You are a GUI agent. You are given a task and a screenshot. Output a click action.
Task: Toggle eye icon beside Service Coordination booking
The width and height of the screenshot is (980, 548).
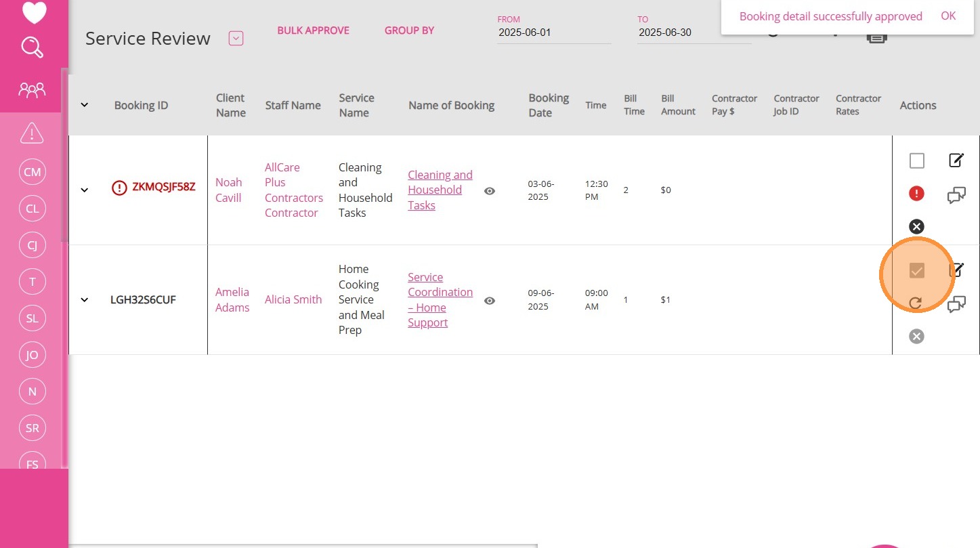click(490, 301)
